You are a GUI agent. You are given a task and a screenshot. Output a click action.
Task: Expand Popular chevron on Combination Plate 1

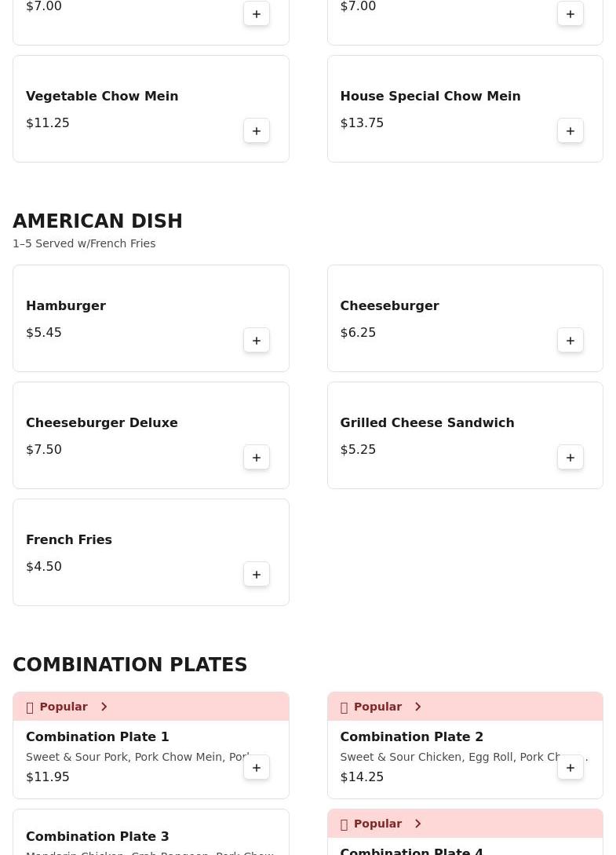pyautogui.click(x=104, y=707)
